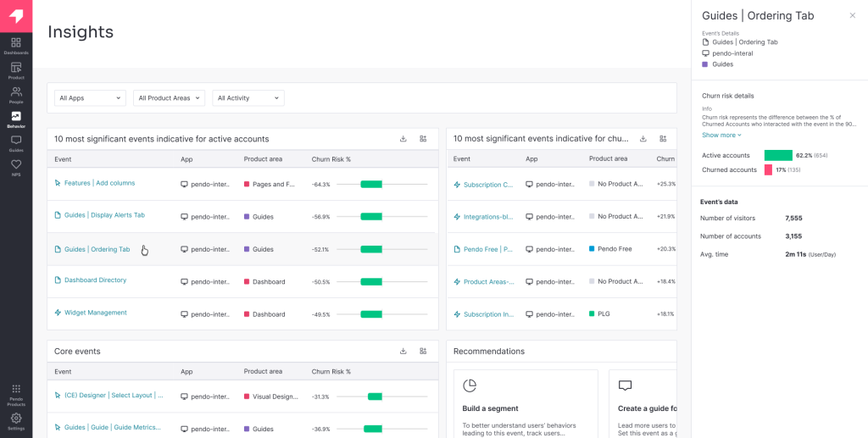Open the Features | Add columns event
This screenshot has height=438, width=868.
[x=99, y=183]
